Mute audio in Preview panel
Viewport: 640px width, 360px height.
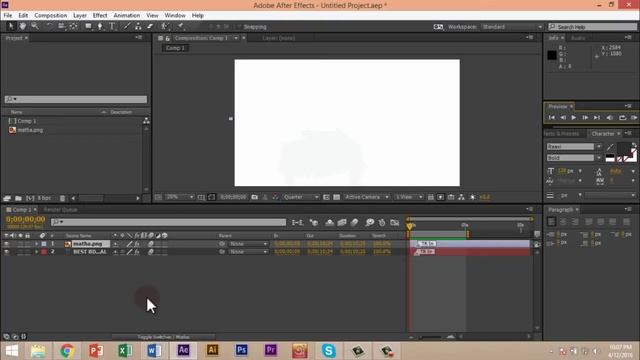(609, 118)
